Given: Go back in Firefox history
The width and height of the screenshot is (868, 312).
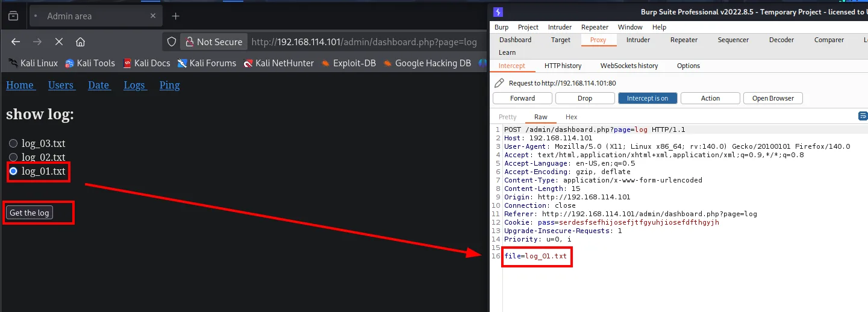Looking at the screenshot, I should click(16, 42).
